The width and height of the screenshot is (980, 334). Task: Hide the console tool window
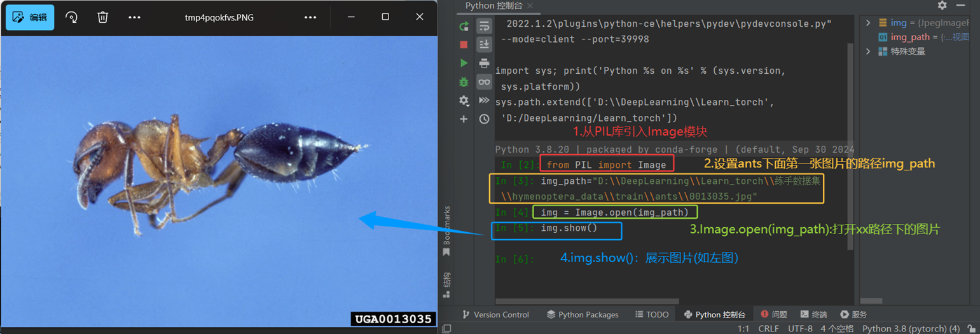[960, 5]
